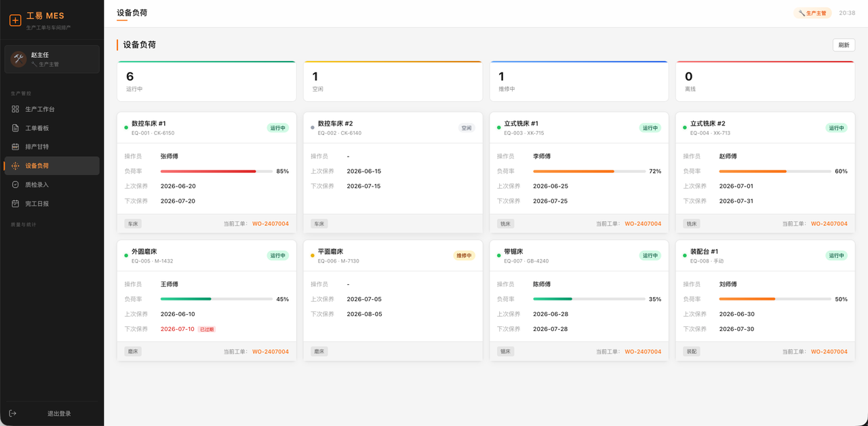
Task: Click 数控车床 #1 card title
Action: (x=149, y=123)
